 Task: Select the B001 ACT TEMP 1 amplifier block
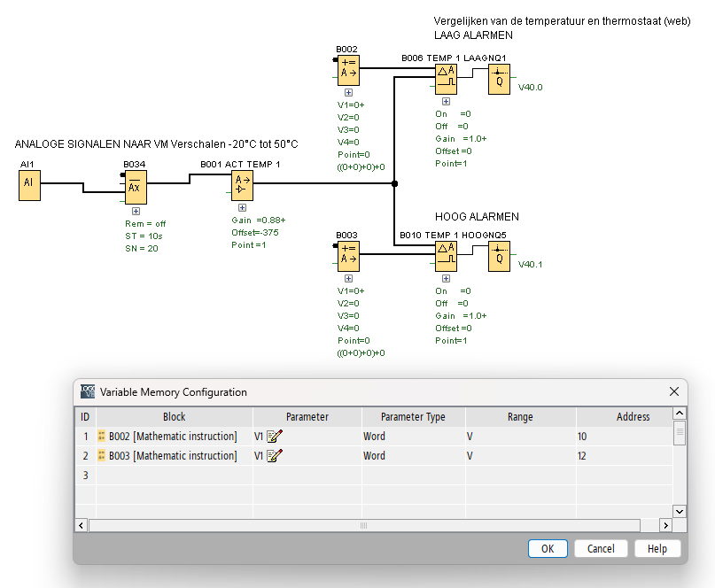click(242, 186)
